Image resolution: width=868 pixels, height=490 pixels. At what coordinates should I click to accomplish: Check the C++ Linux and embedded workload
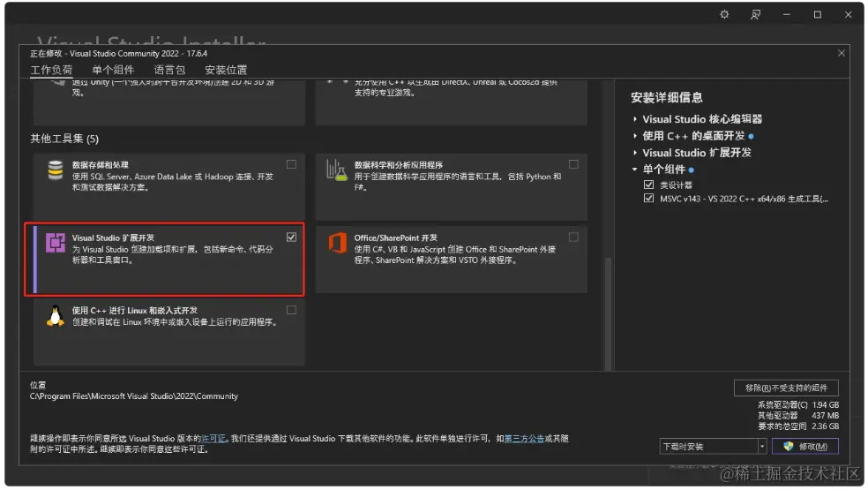[291, 310]
